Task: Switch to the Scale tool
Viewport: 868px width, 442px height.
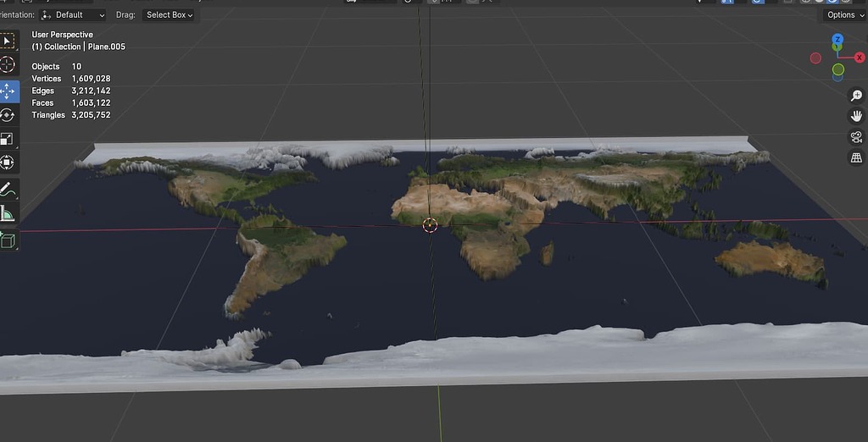Action: click(7, 139)
